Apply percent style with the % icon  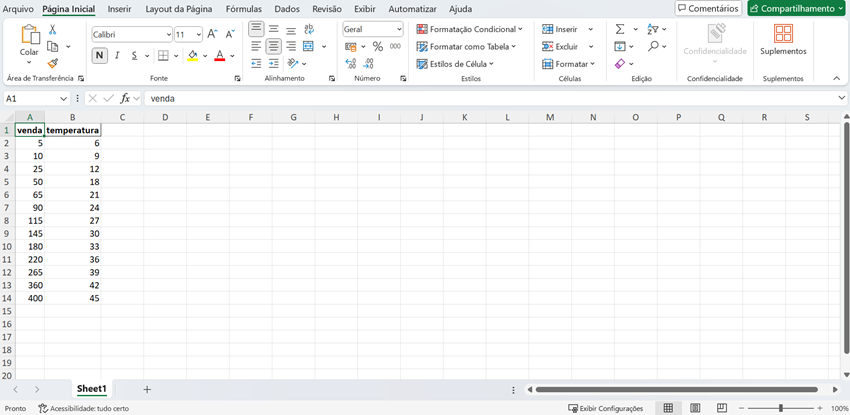[x=377, y=47]
